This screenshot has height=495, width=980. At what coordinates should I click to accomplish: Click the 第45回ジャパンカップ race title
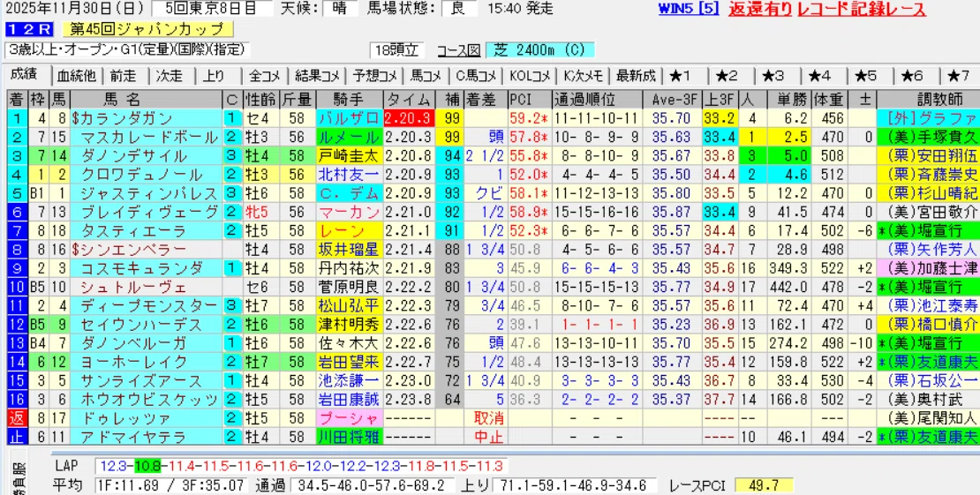148,29
